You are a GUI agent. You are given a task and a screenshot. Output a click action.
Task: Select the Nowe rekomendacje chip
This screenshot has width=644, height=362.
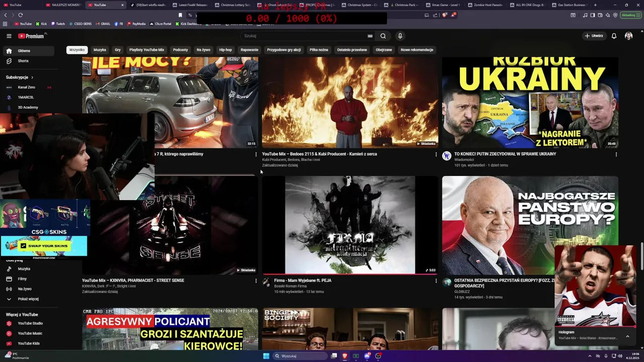pos(417,50)
